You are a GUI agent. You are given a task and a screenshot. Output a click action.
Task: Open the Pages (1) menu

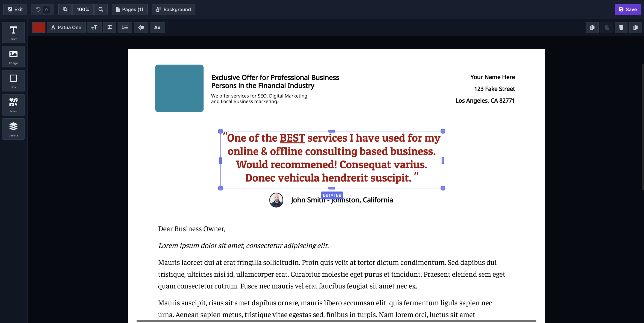(129, 9)
